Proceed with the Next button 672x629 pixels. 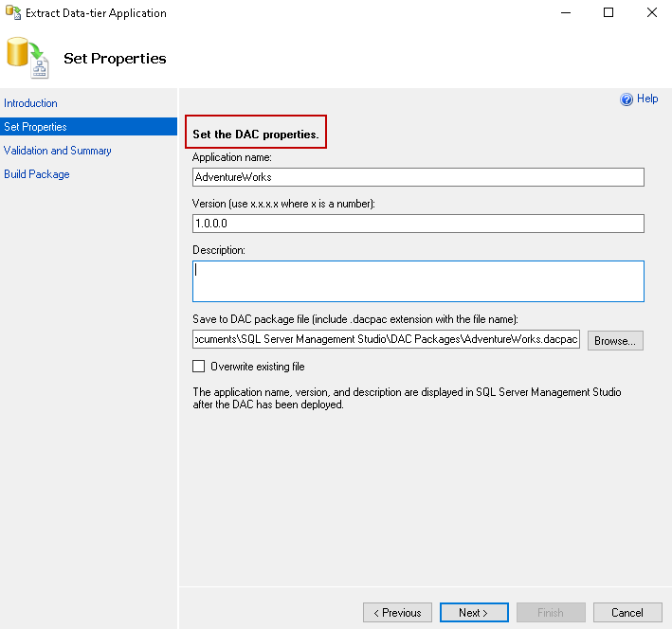[474, 613]
